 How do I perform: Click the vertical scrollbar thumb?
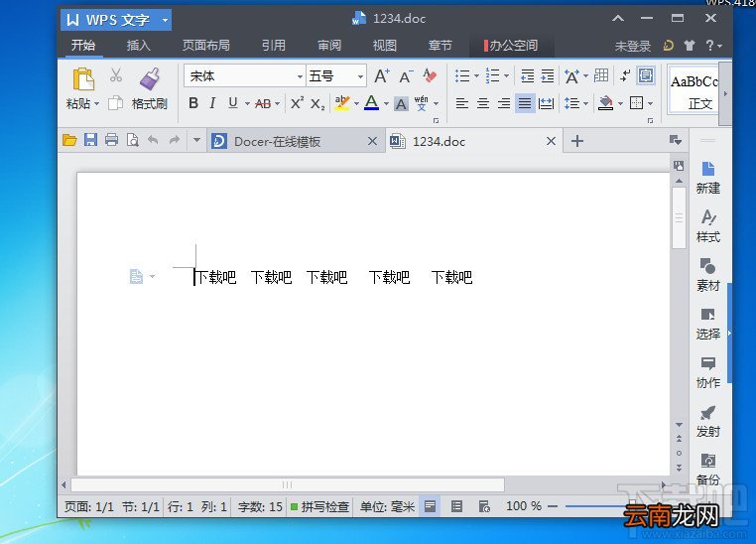[x=679, y=218]
